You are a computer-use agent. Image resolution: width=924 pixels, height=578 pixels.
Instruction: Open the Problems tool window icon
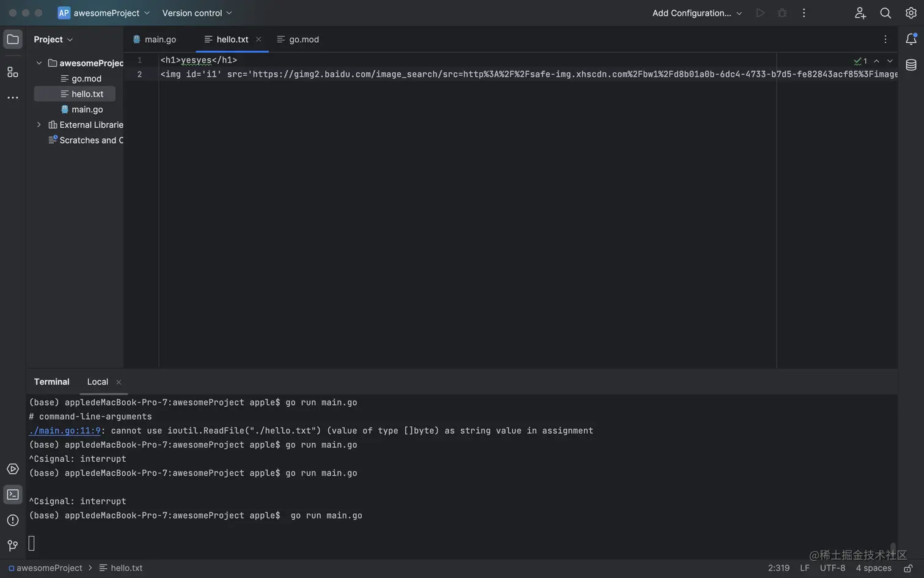tap(13, 521)
